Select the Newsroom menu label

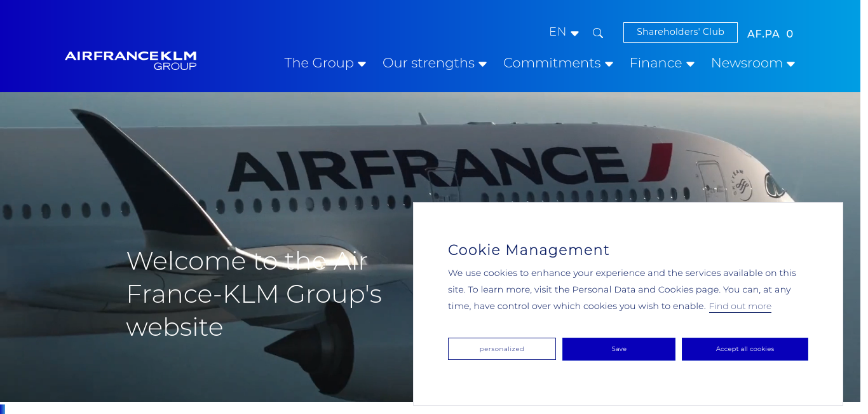click(x=747, y=63)
